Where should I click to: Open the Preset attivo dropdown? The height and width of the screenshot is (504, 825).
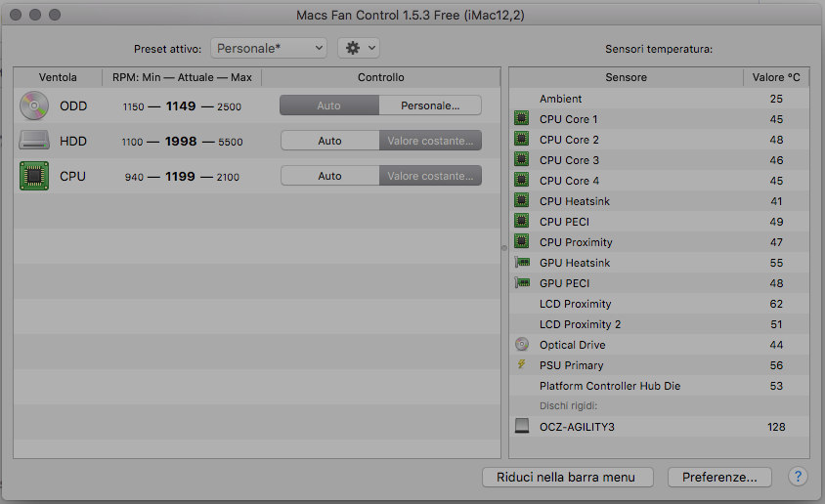click(x=269, y=48)
